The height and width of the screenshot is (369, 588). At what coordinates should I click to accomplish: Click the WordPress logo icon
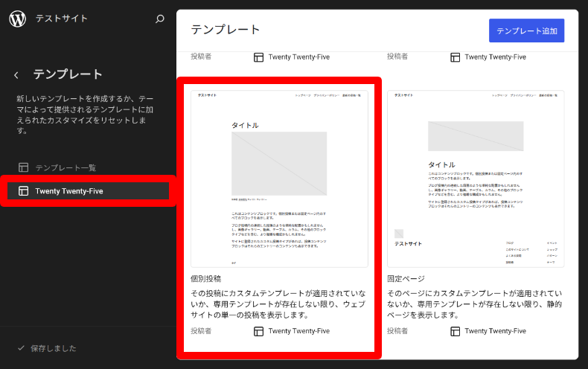(18, 19)
